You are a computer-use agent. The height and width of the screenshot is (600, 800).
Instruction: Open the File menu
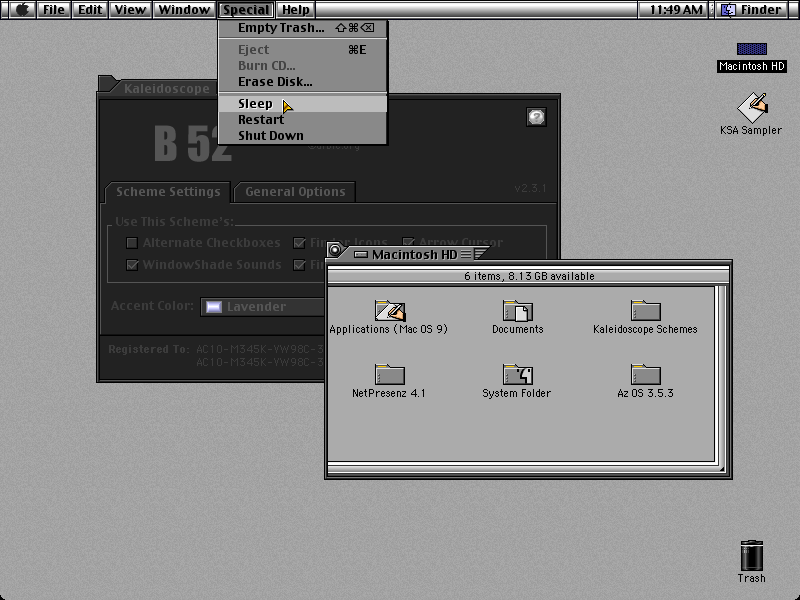click(54, 9)
